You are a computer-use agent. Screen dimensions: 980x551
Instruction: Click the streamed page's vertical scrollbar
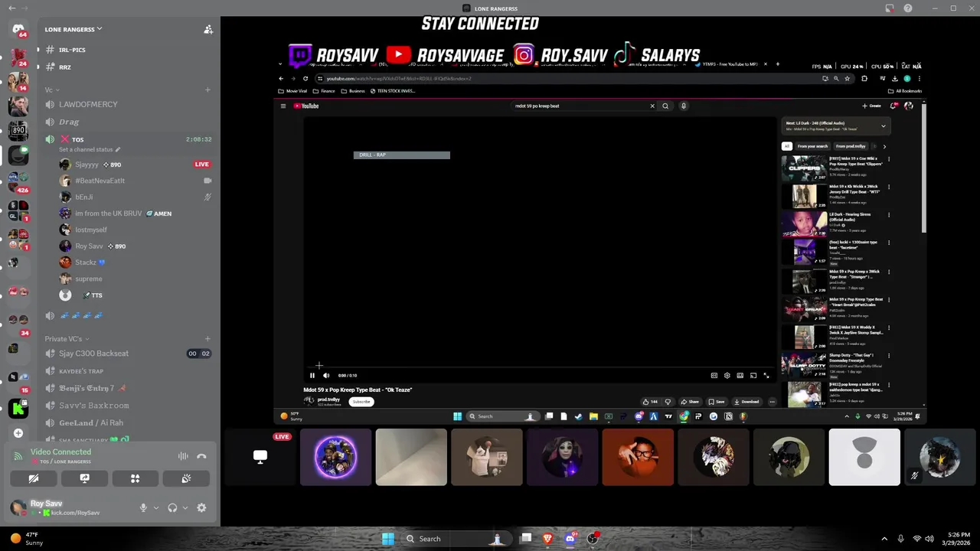(923, 168)
